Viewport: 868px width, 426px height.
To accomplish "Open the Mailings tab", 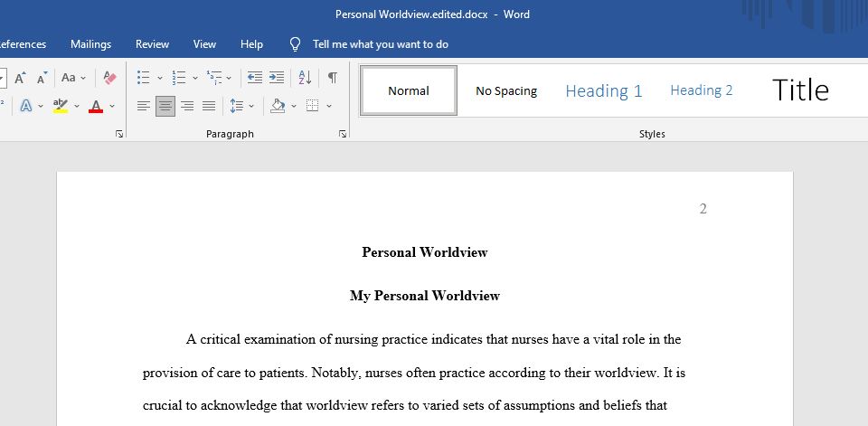I will click(90, 44).
